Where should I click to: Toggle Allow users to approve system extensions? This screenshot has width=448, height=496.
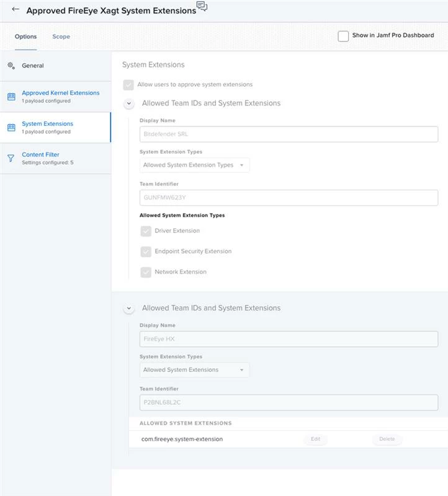[x=128, y=85]
